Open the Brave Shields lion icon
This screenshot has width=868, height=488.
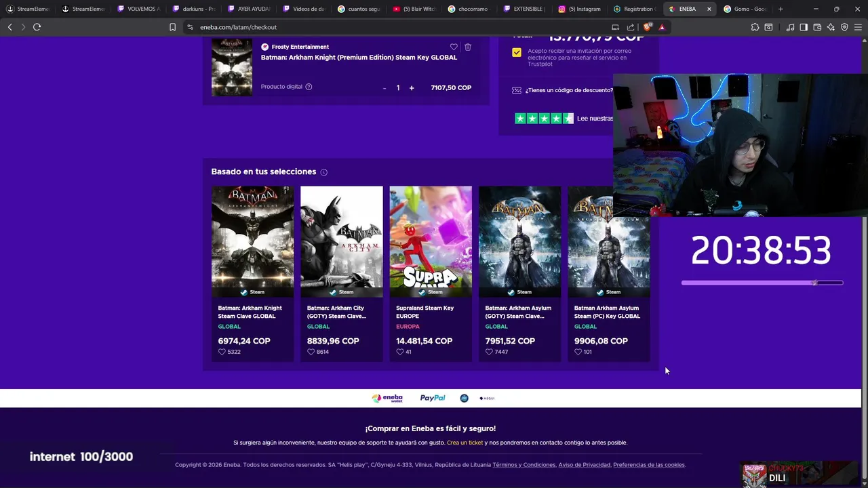tap(647, 27)
